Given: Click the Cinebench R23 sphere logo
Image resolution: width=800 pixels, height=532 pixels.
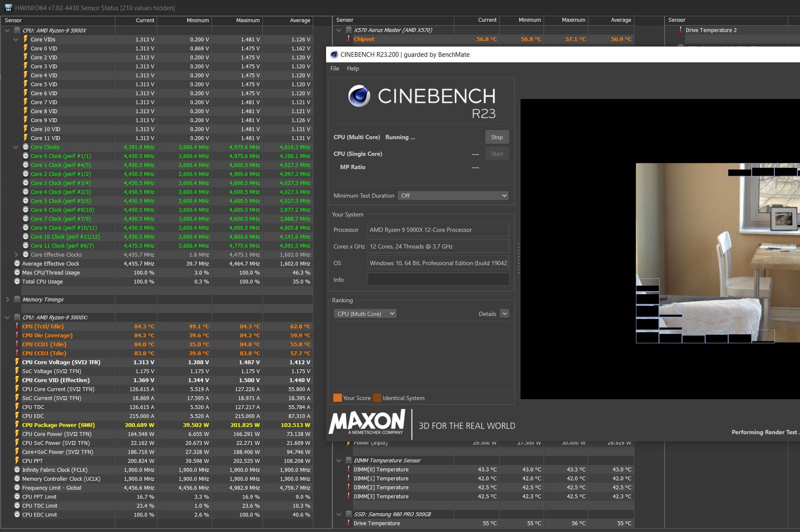Looking at the screenshot, I should [359, 96].
